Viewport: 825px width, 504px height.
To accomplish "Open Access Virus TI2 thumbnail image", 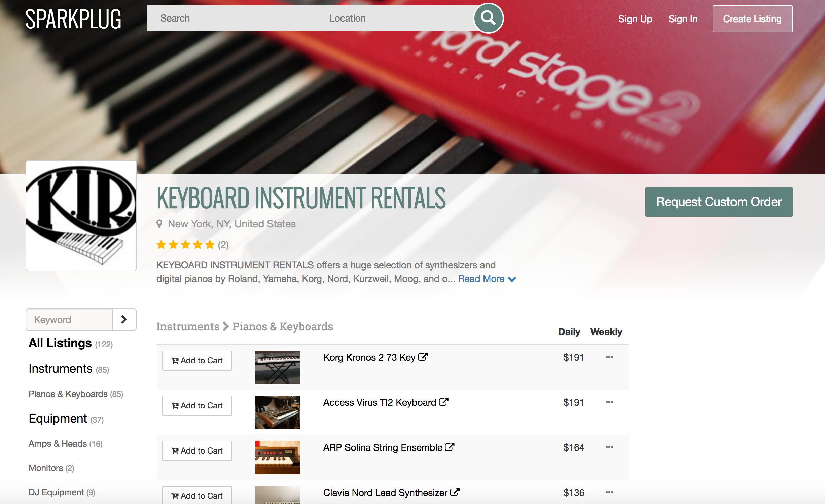I will 277,412.
